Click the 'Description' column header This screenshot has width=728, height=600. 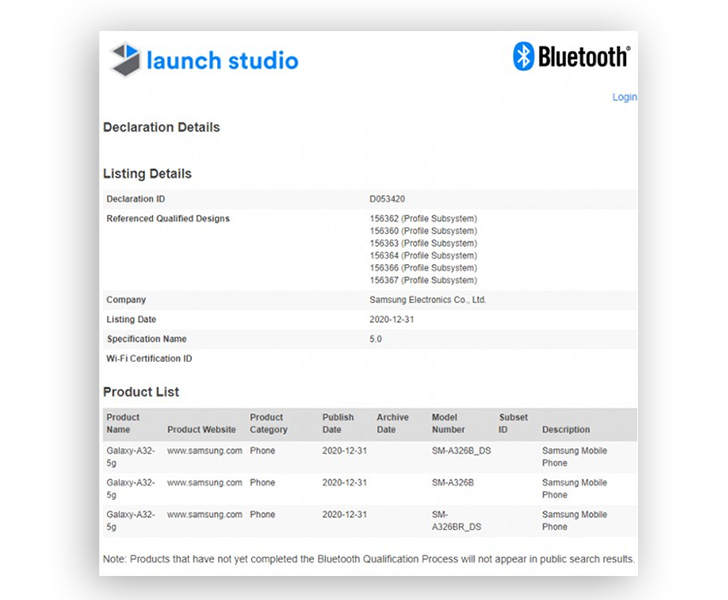pos(566,429)
